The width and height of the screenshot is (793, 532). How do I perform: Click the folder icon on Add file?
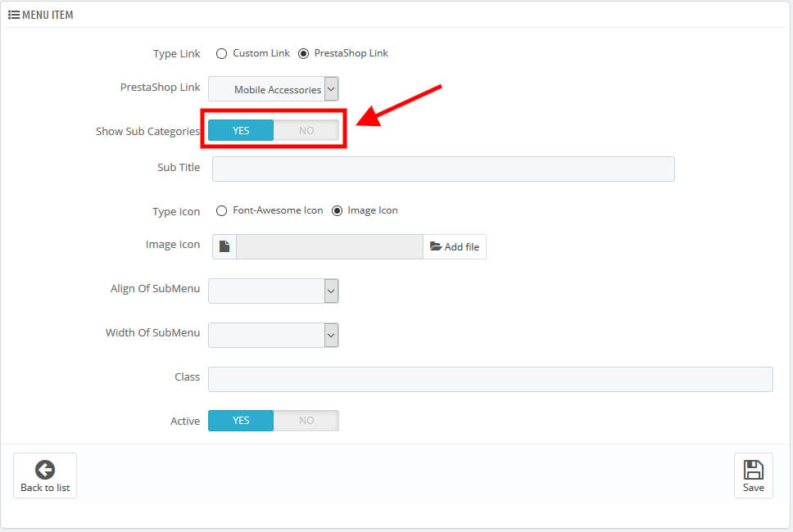436,246
